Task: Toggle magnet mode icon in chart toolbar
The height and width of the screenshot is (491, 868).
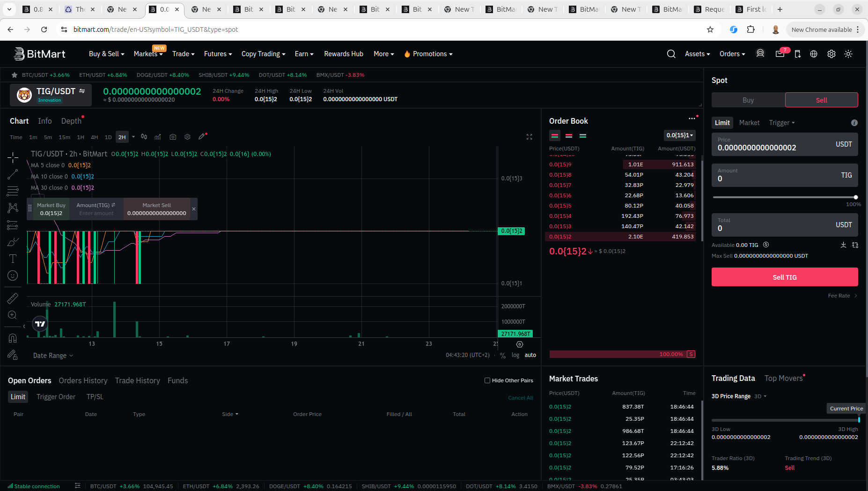Action: 13,338
